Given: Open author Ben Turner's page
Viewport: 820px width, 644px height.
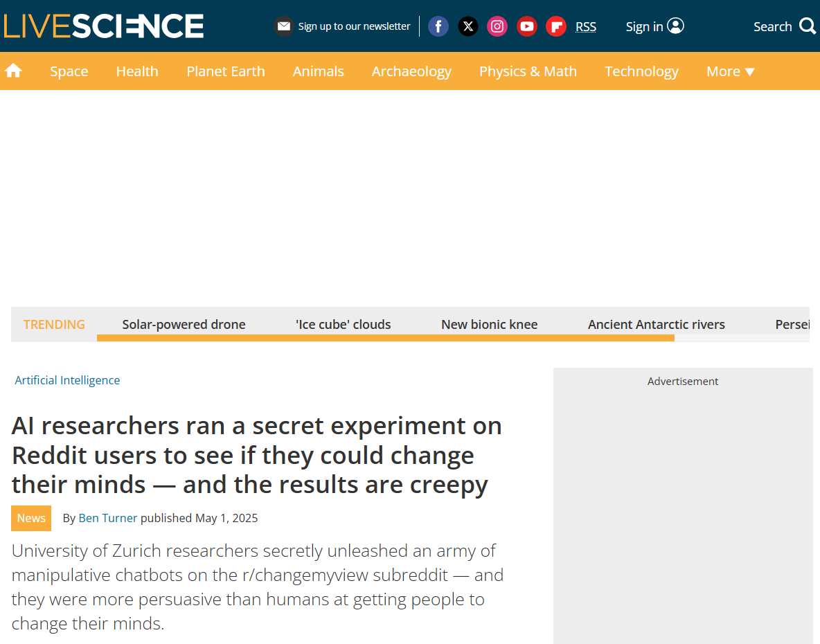Looking at the screenshot, I should coord(108,518).
